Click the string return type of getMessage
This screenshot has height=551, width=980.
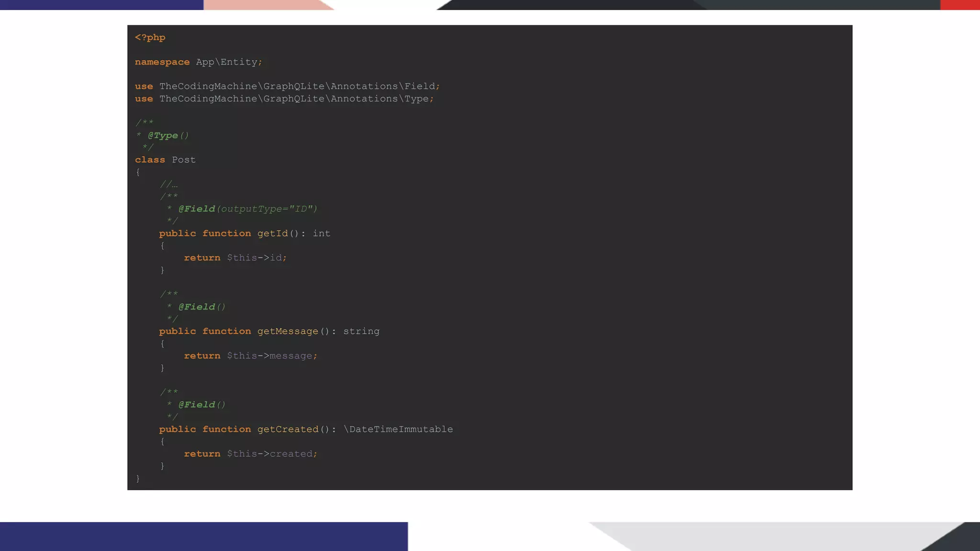[x=361, y=331]
